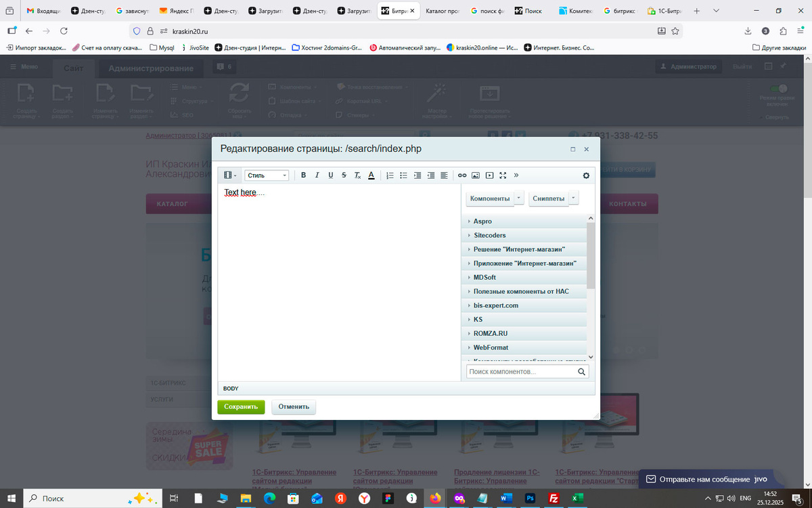Screen dimensions: 812x508
Task: Click the Отменить button
Action: 294,406
